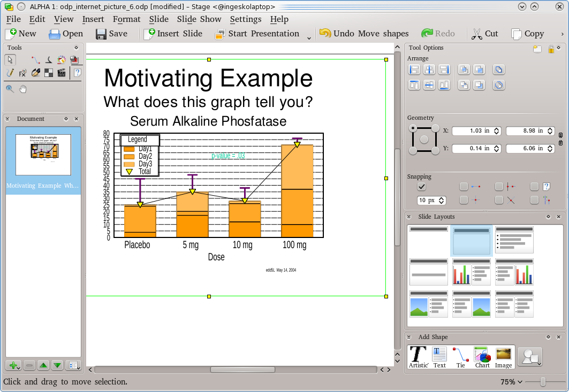Expand the toolbar overflow arrow after Start Presentation

309,37
